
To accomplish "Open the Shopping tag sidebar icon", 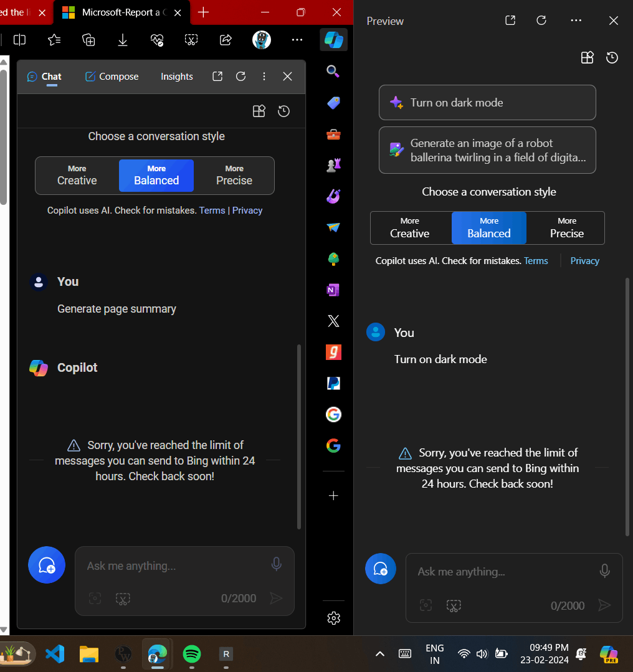I will (x=333, y=103).
